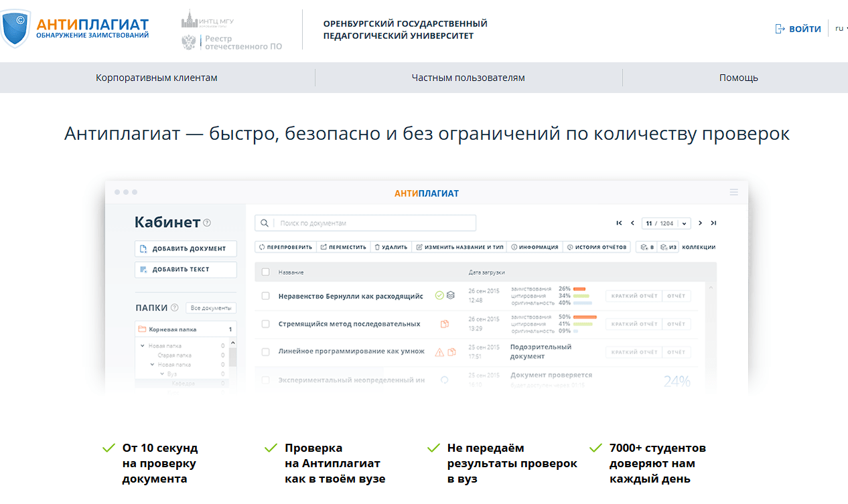Image resolution: width=848 pixels, height=504 pixels.
Task: Click orange copy icon on Стремящийся row
Action: coord(444,324)
